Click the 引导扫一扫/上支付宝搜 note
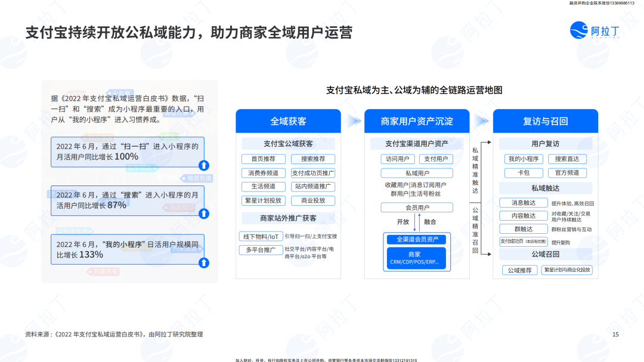 (311, 236)
